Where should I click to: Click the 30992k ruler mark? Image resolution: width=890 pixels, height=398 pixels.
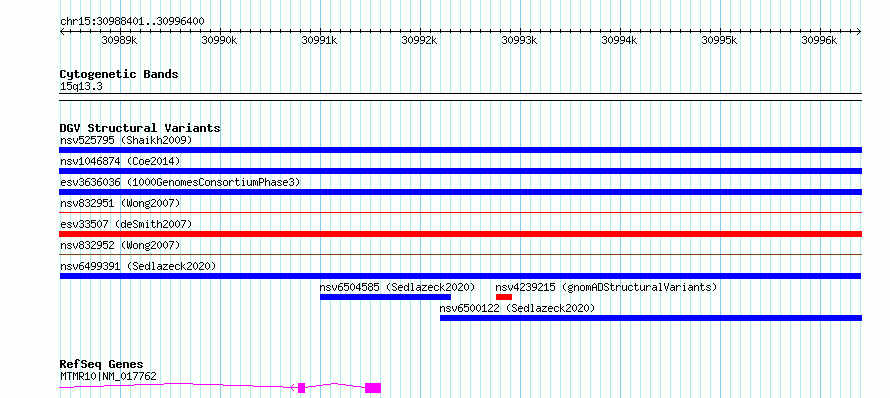(420, 40)
